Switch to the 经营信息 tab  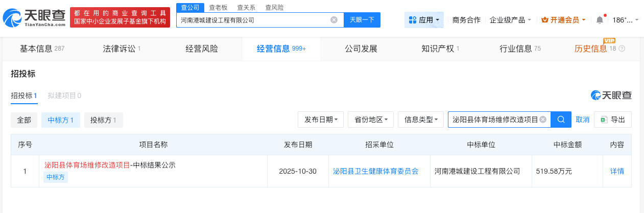(281, 49)
